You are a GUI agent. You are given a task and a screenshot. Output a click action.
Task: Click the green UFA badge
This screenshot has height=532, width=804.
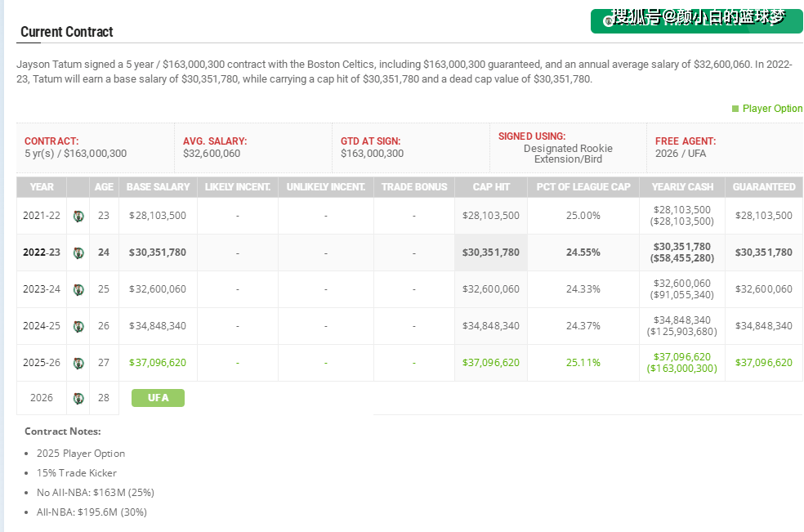click(158, 398)
